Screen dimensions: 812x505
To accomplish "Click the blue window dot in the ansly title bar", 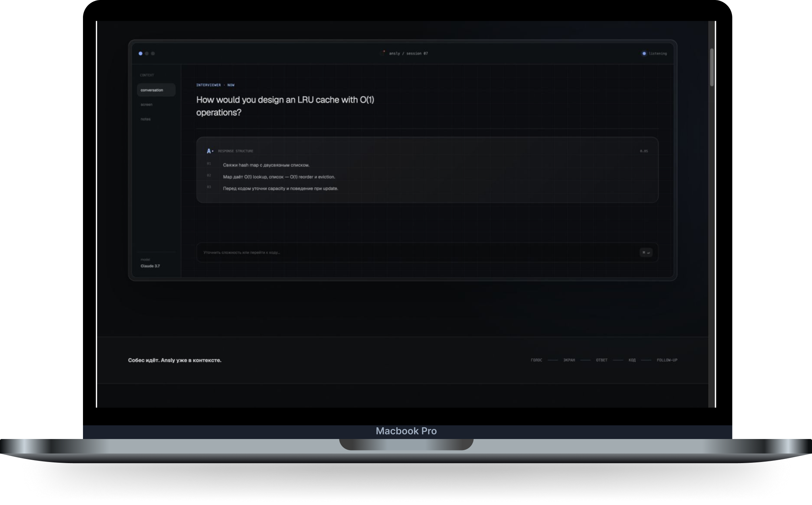I will 140,53.
